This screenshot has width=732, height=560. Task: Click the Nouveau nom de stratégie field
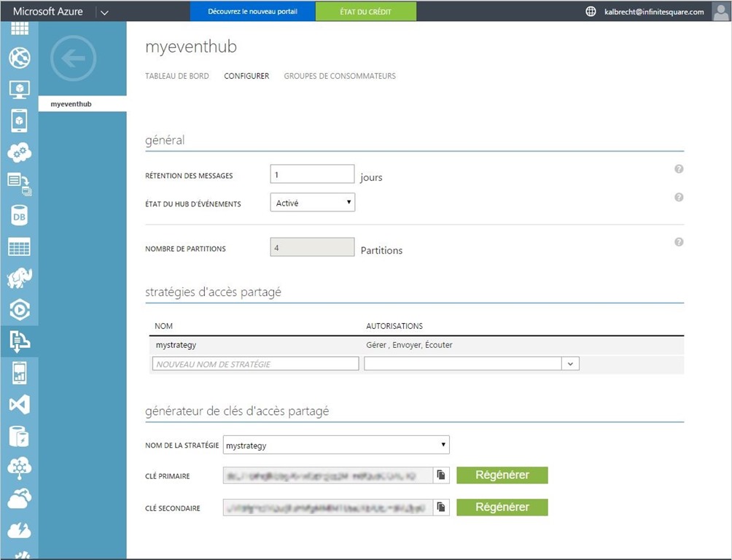(255, 363)
